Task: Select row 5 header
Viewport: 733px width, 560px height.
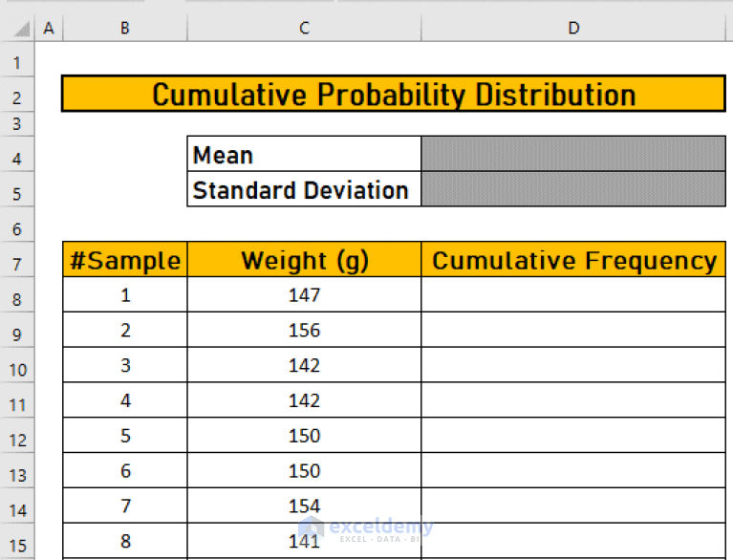Action: tap(17, 189)
